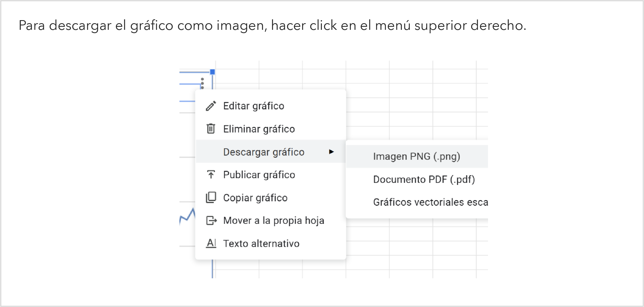Select Imagen PNG (.png) download option
The image size is (644, 307).
point(416,157)
